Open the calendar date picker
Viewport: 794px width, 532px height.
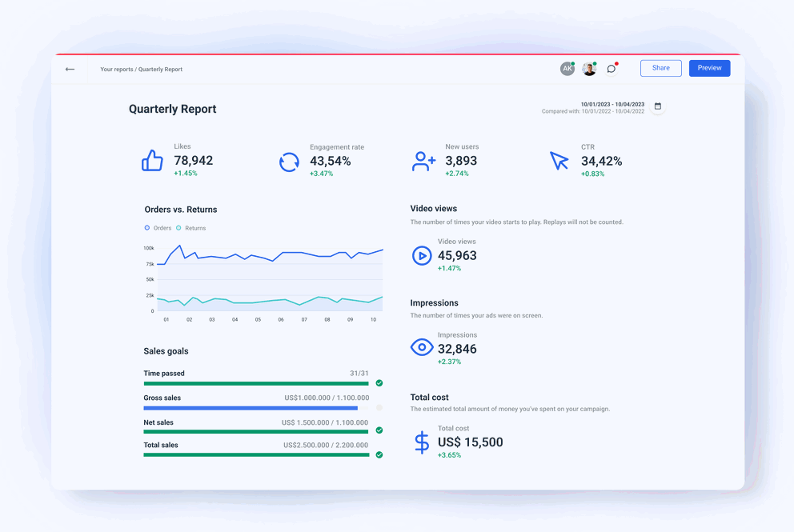pyautogui.click(x=658, y=106)
